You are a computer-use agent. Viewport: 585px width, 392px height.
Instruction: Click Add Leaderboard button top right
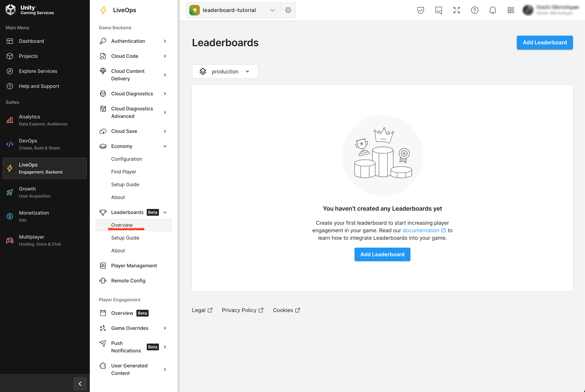click(545, 42)
